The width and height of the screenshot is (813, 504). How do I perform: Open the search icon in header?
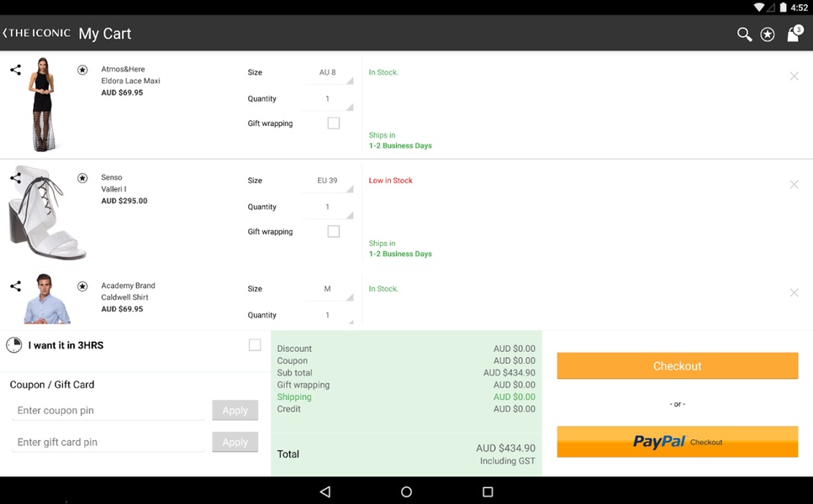[x=744, y=34]
